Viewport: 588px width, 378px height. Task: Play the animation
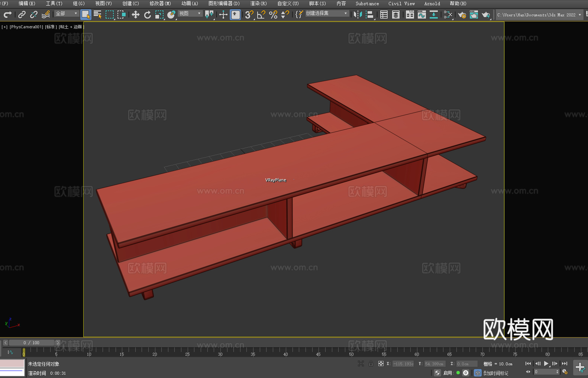[546, 364]
